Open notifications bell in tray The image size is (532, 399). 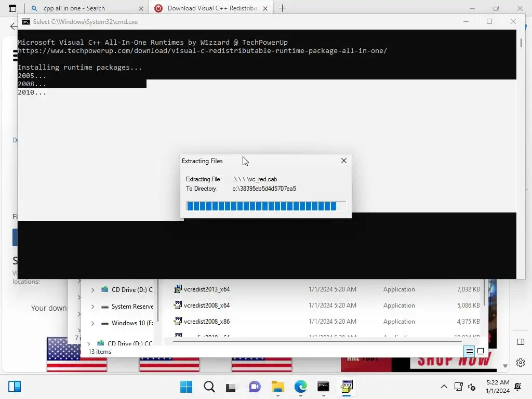518,387
